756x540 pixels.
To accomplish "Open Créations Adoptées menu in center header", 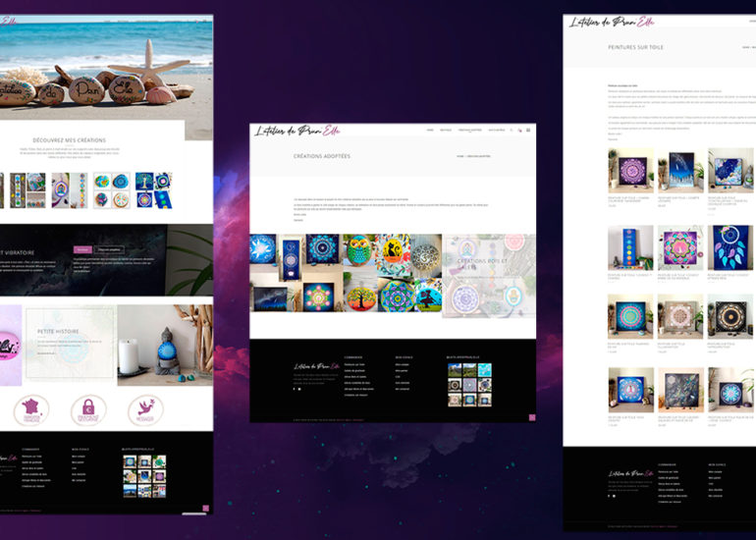I will pos(470,130).
